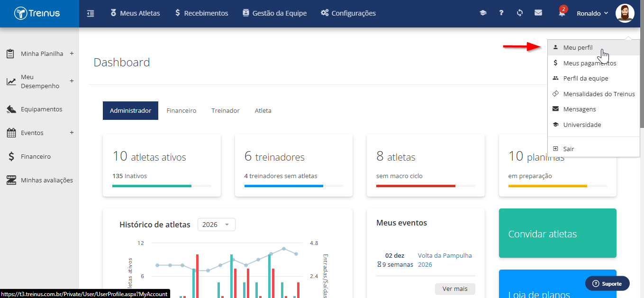Switch to the Atleta tab
Screen dimensions: 644x298
(x=263, y=110)
